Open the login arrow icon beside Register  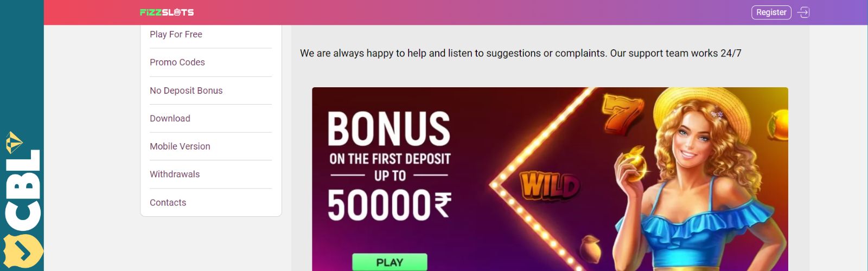(803, 12)
